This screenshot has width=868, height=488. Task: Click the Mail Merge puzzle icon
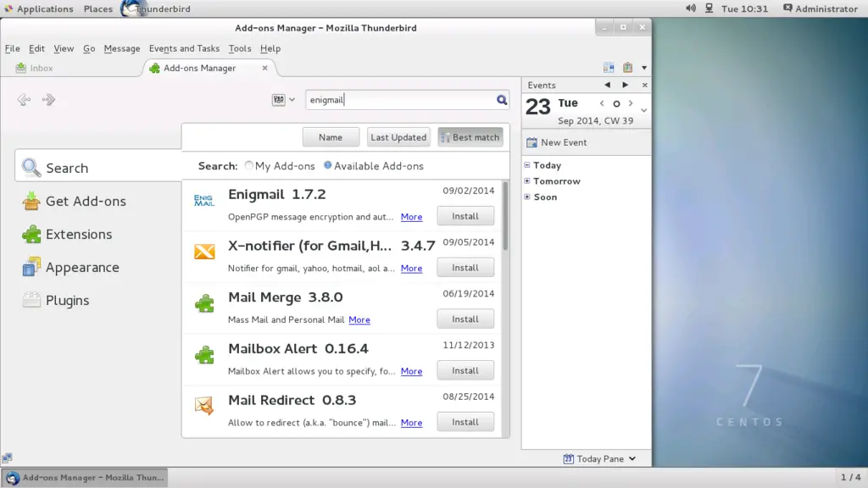204,303
